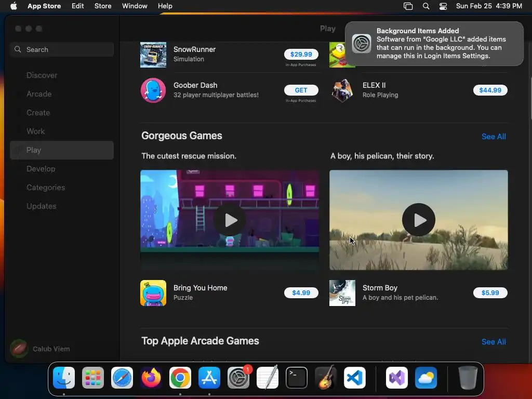Image resolution: width=532 pixels, height=399 pixels.
Task: Click the Stage Manager menu bar icon
Action: click(408, 6)
